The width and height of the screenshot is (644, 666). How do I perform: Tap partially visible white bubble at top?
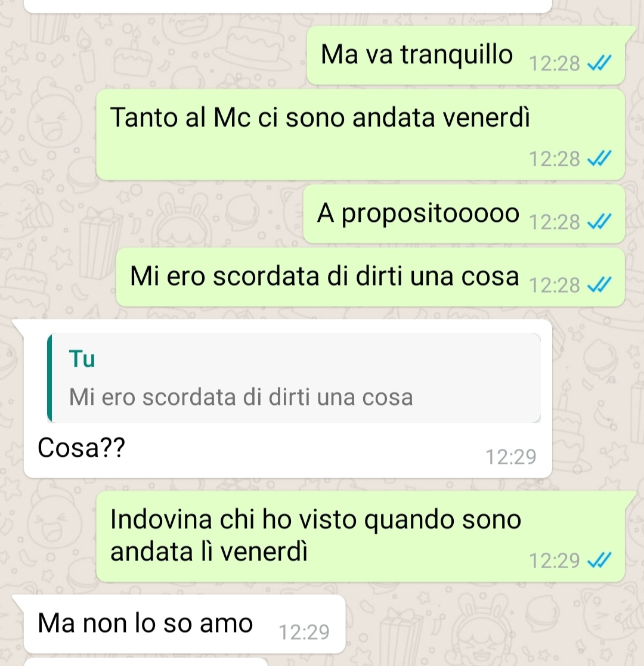287,6
